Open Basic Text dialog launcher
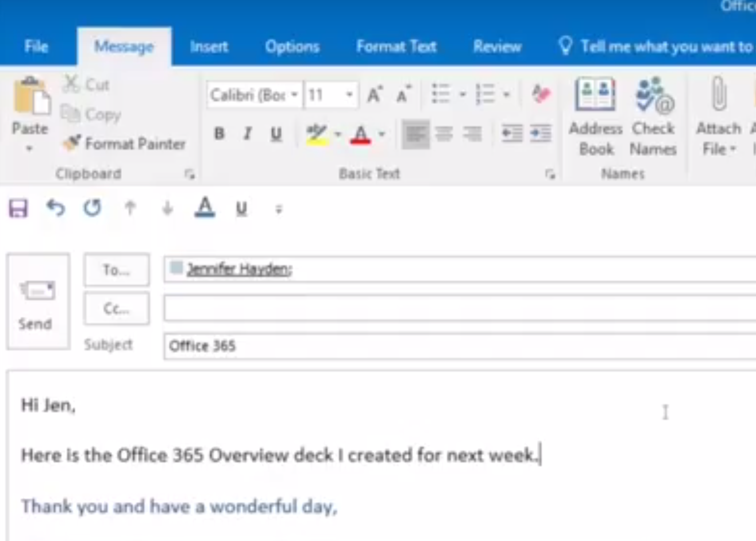This screenshot has height=541, width=756. [550, 174]
